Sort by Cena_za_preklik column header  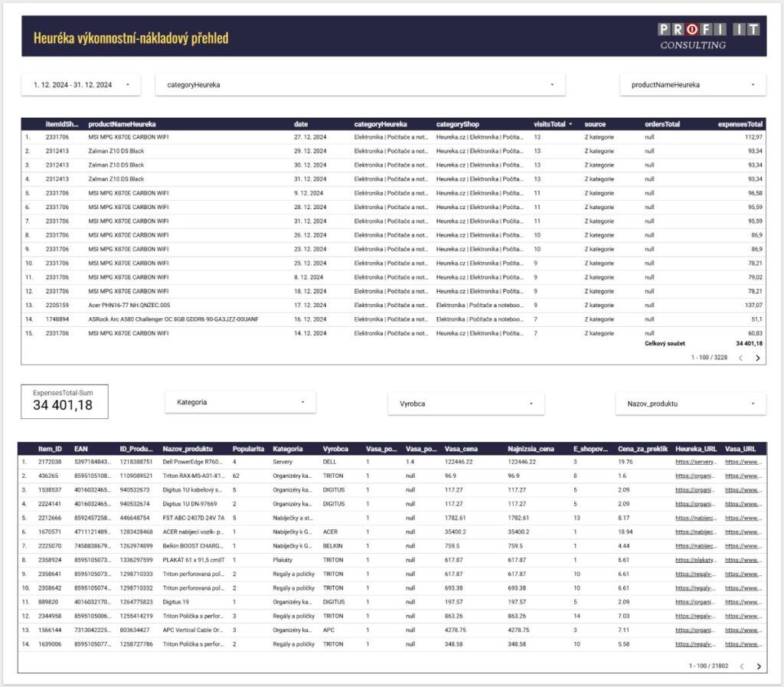(x=642, y=449)
